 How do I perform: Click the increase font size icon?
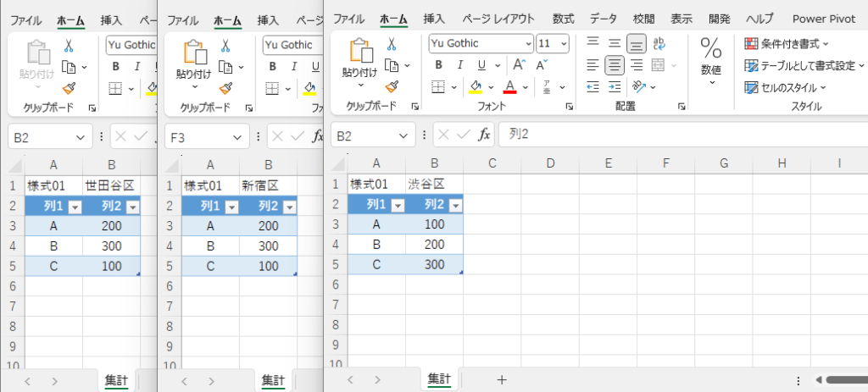520,65
